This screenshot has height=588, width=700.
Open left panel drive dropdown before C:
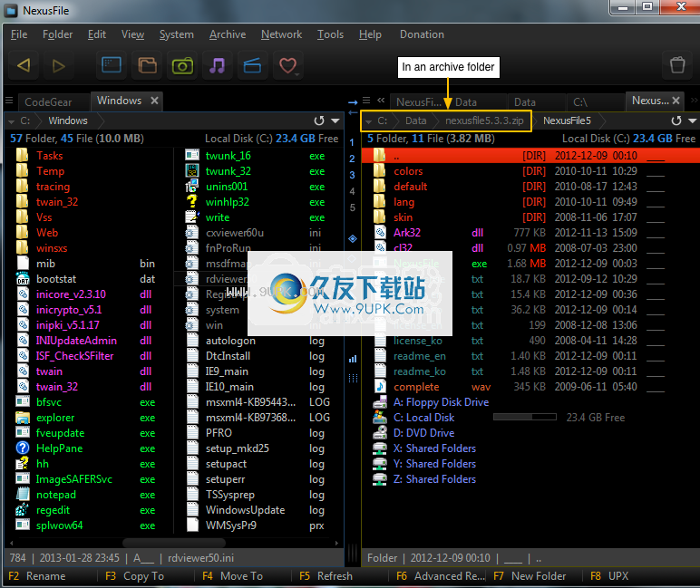click(12, 120)
